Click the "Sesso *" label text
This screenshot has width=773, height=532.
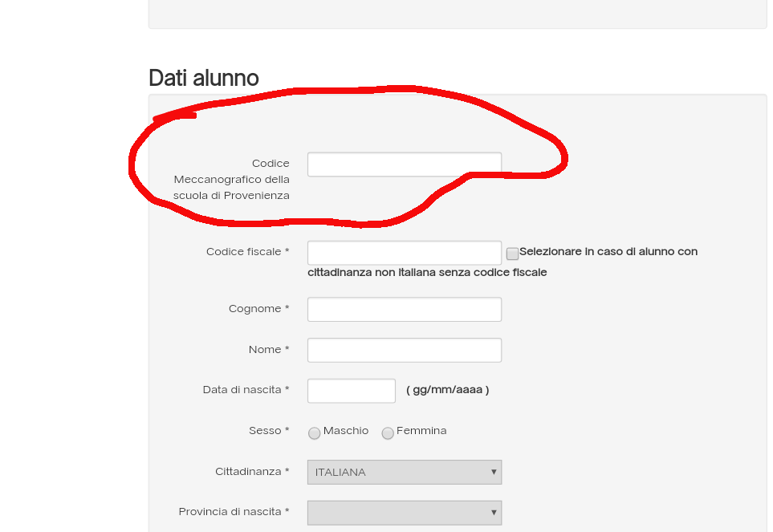(x=269, y=431)
